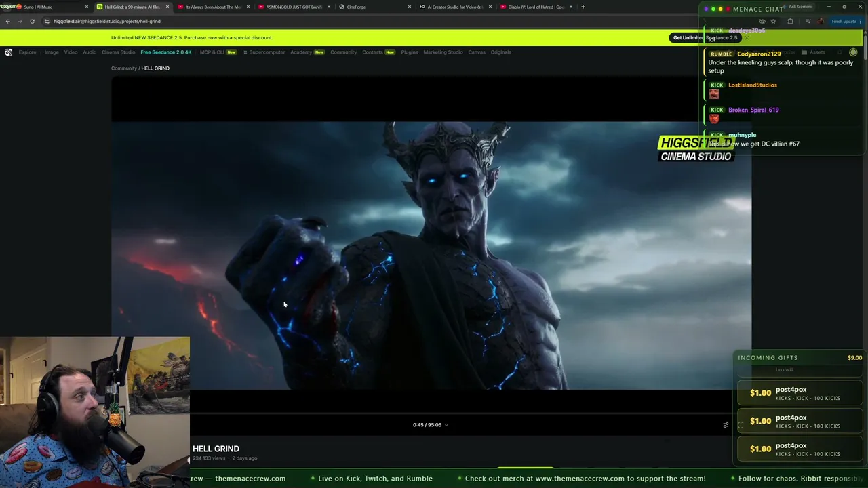Click the LostIslandStudios username in chat
The width and height of the screenshot is (868, 488).
click(753, 85)
